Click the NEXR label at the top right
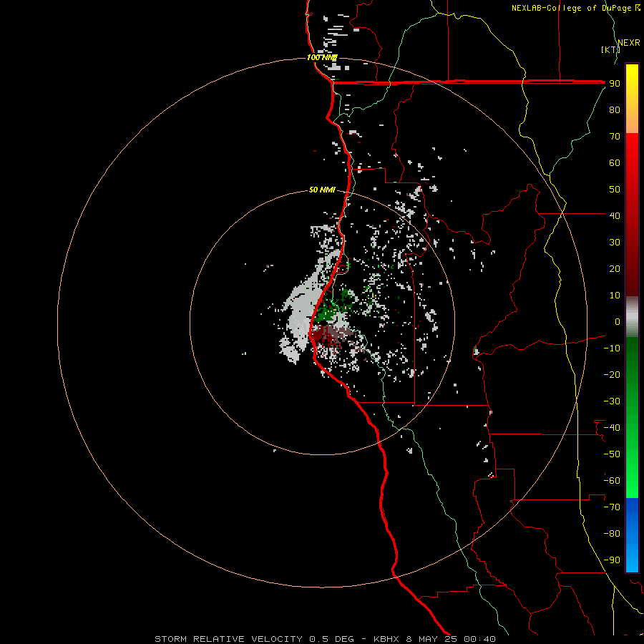This screenshot has height=644, width=644. point(629,43)
